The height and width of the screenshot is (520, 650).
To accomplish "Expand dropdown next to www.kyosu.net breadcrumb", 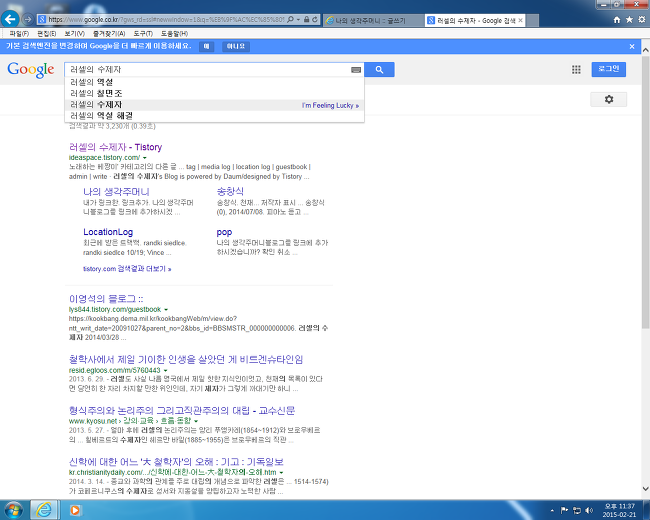I will click(x=196, y=421).
